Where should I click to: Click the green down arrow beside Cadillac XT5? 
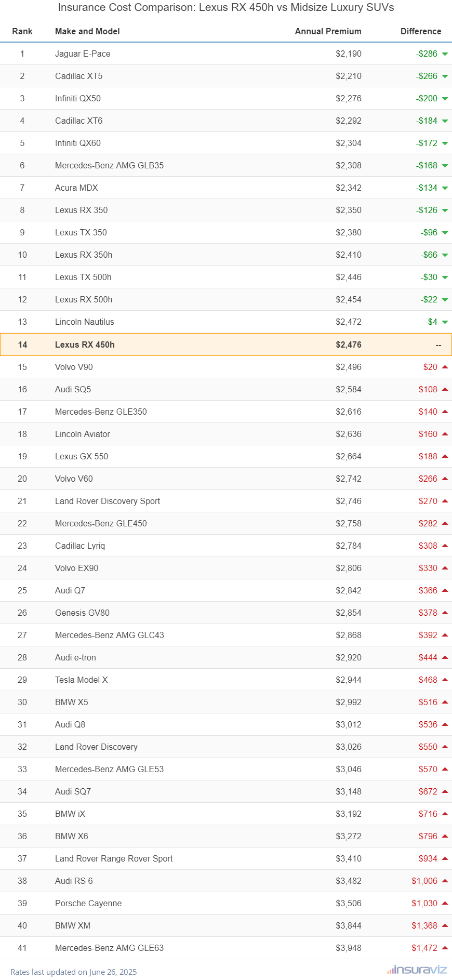coord(445,76)
